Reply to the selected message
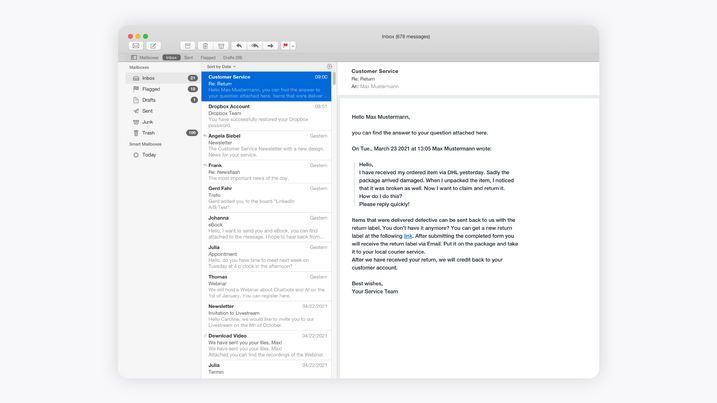Image resolution: width=717 pixels, height=403 pixels. pyautogui.click(x=239, y=46)
